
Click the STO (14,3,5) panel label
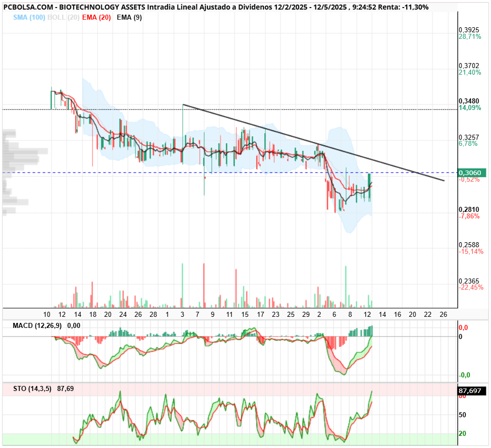(32, 389)
